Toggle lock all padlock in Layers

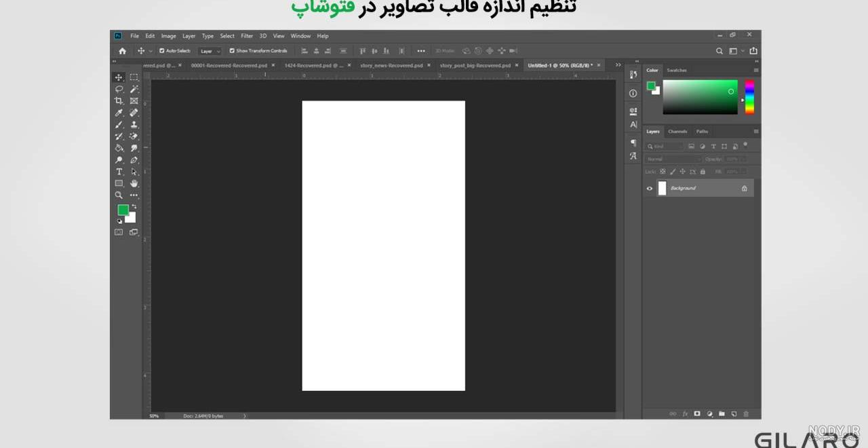pyautogui.click(x=703, y=172)
